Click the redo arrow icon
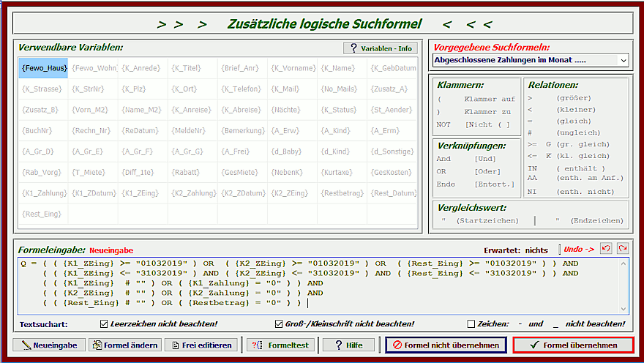Viewport: 644px width, 363px height. click(x=621, y=250)
